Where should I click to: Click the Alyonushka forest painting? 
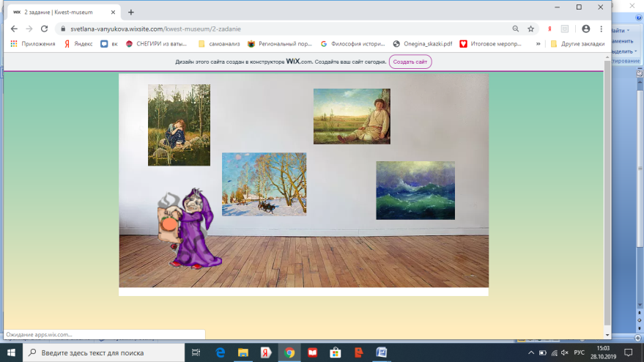(x=179, y=125)
